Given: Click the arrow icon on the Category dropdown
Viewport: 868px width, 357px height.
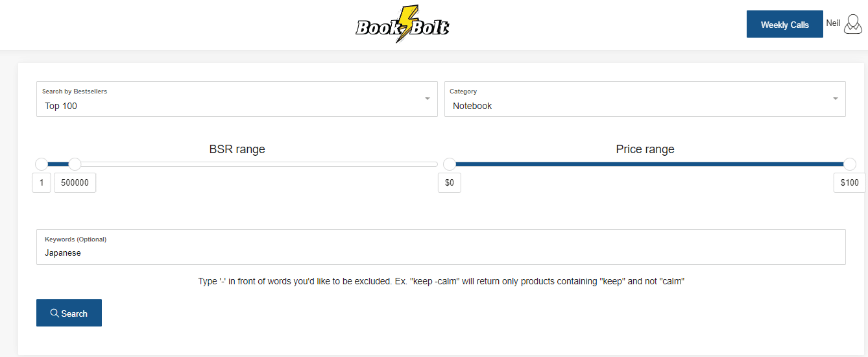Looking at the screenshot, I should pos(835,99).
